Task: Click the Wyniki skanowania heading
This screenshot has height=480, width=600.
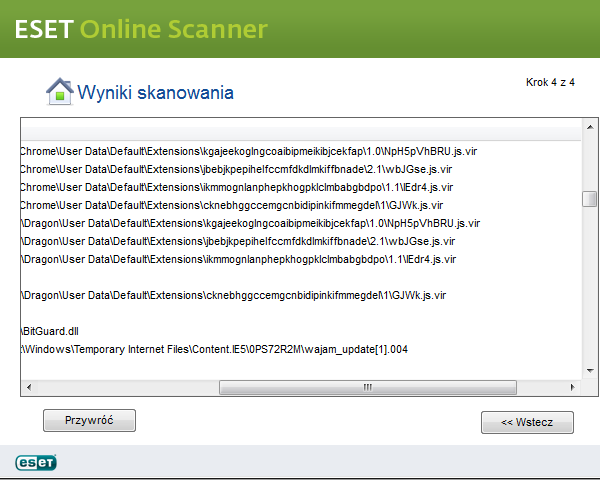Action: pyautogui.click(x=155, y=93)
